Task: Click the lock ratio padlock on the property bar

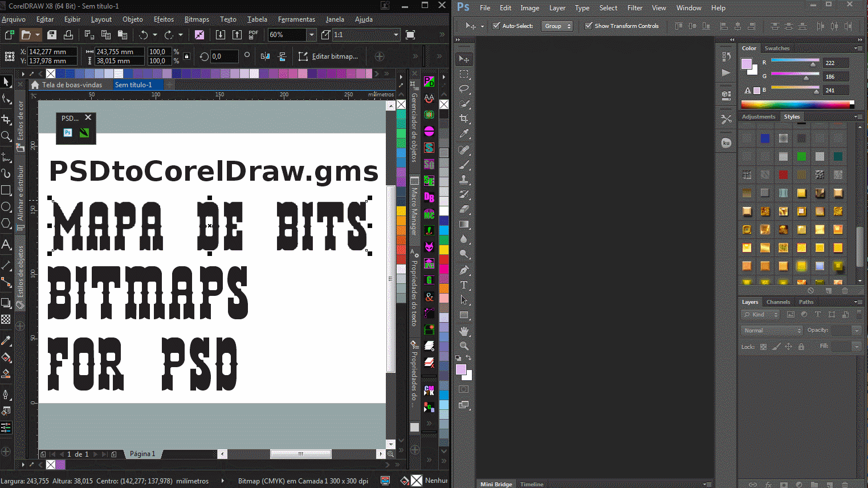Action: pos(185,56)
